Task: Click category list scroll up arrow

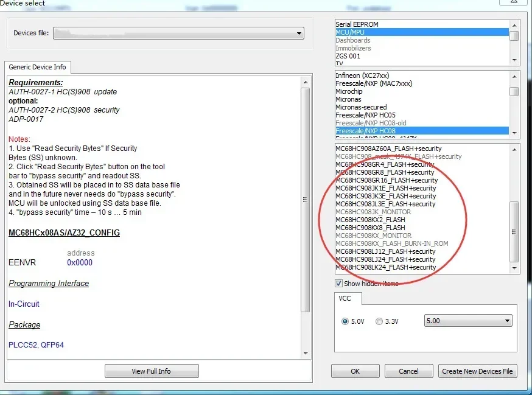Action: click(x=514, y=26)
